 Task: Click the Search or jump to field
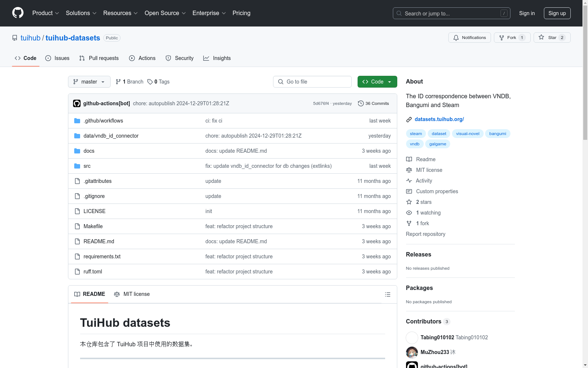(x=452, y=13)
